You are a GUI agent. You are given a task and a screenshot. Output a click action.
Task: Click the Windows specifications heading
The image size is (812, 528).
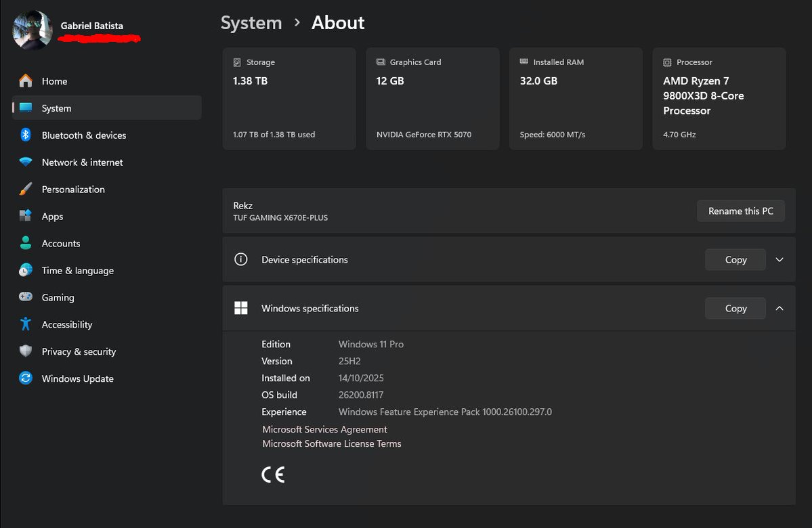[x=309, y=308]
